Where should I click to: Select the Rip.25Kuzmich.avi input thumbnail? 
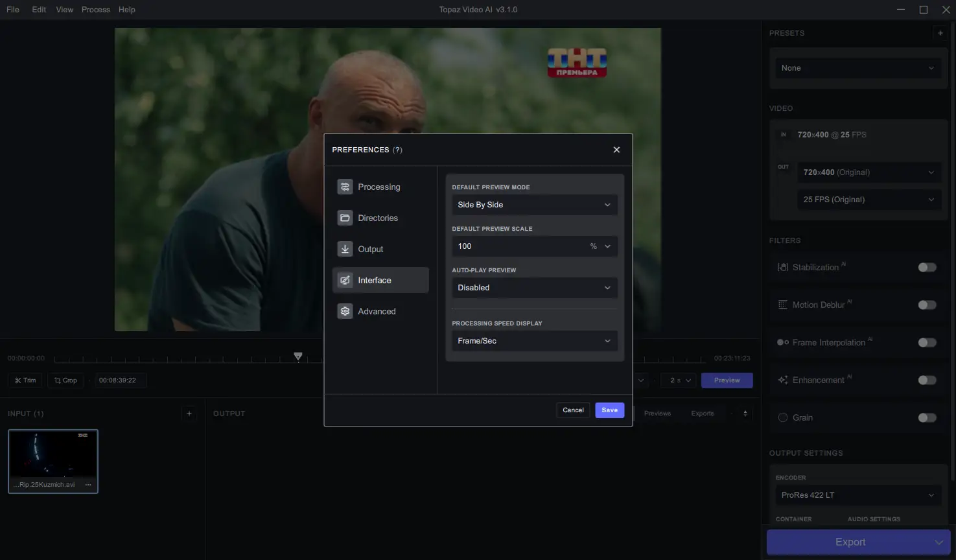(53, 461)
